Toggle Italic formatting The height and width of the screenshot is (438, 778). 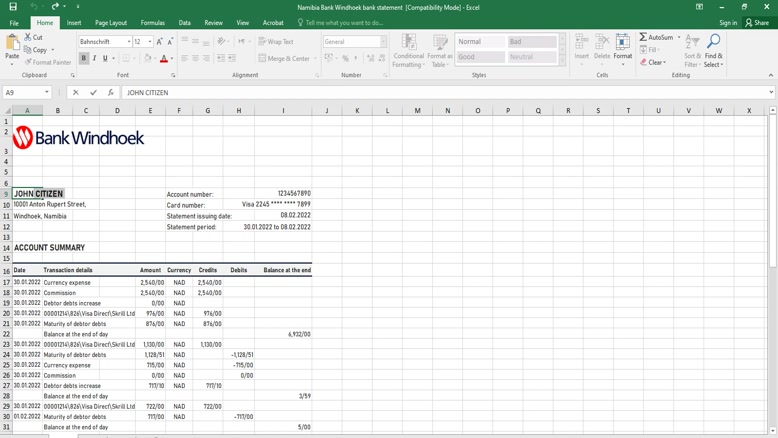click(95, 59)
